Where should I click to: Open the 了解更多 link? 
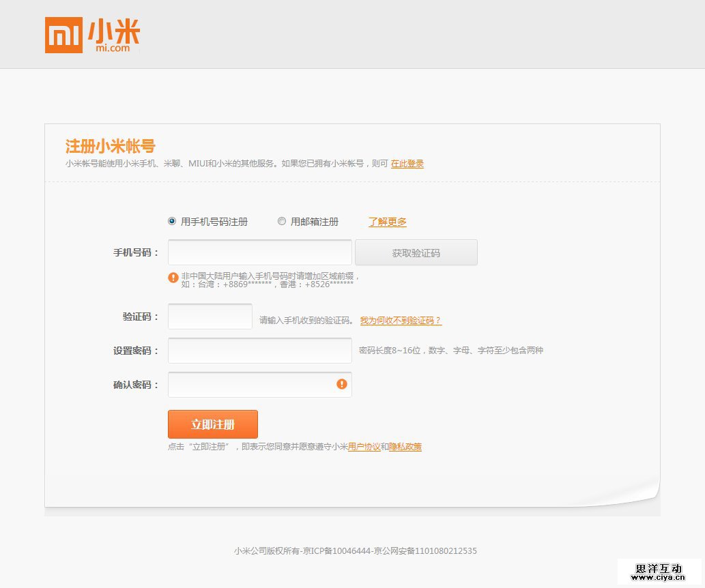tap(388, 222)
